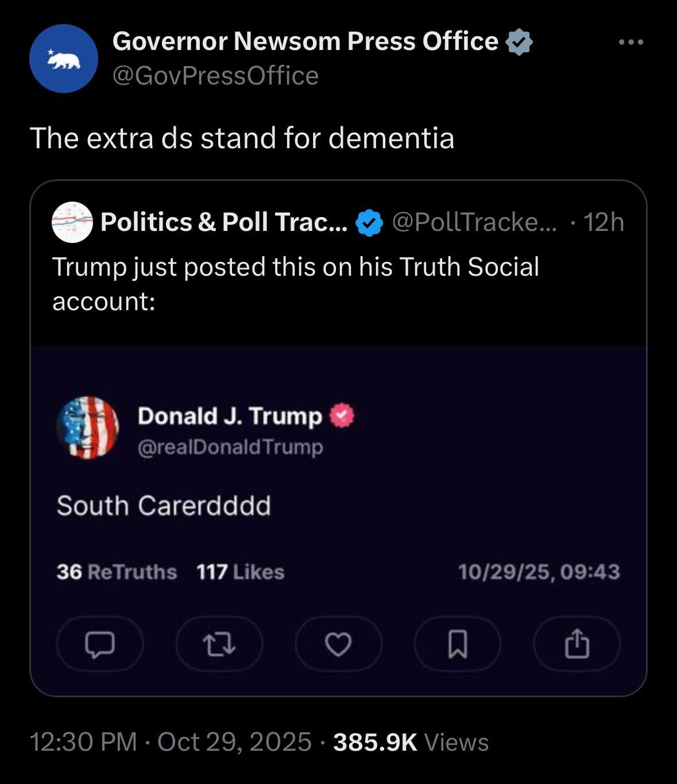Open the quoted post text about Truth Social
Image resolution: width=677 pixels, height=784 pixels.
[296, 284]
